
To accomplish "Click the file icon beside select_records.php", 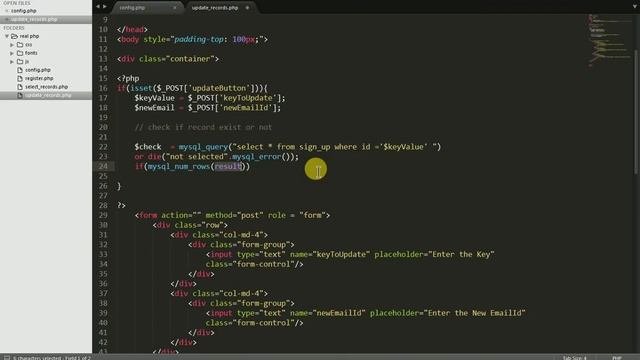I will click(x=20, y=87).
